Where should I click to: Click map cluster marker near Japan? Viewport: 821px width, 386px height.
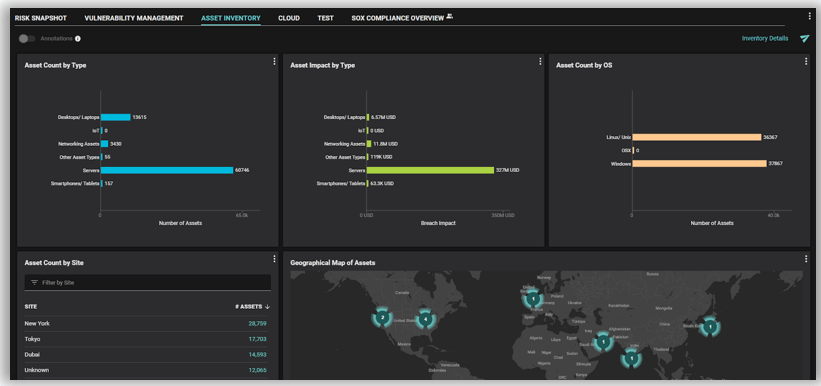(x=710, y=327)
